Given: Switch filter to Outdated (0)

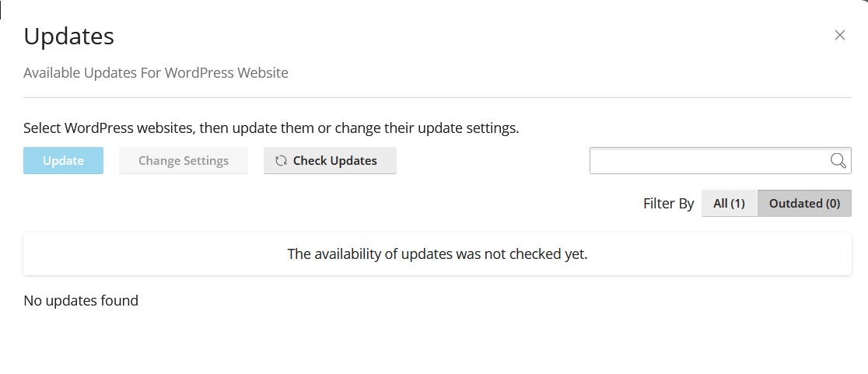Looking at the screenshot, I should [x=804, y=203].
